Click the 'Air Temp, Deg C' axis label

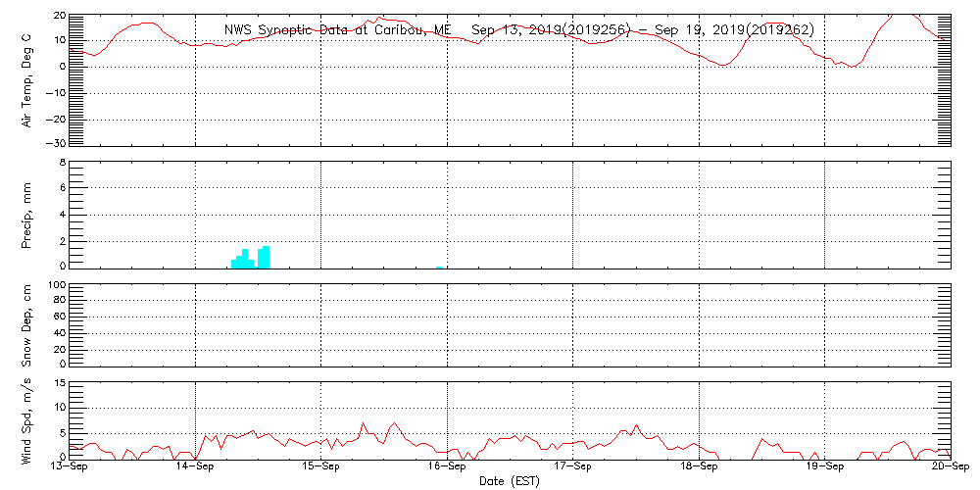pyautogui.click(x=27, y=79)
